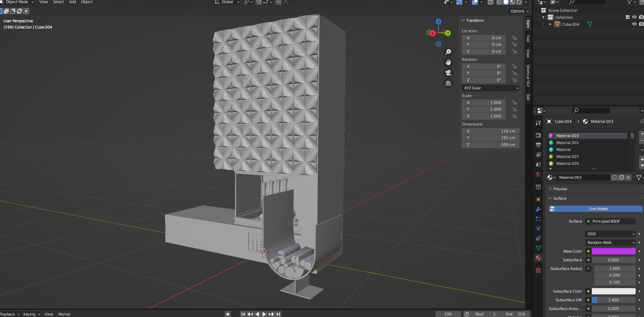Open Object properties orange square icon
The height and width of the screenshot is (317, 644).
pyautogui.click(x=538, y=199)
